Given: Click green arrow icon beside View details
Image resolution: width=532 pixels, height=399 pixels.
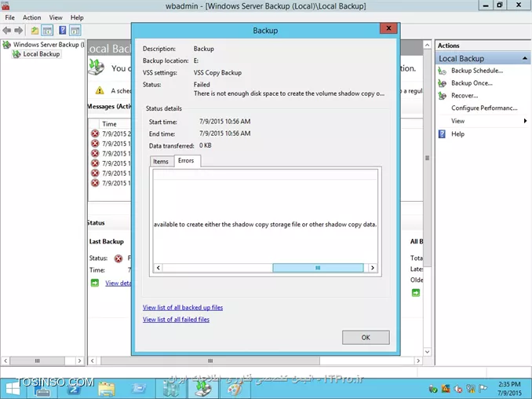Looking at the screenshot, I should pyautogui.click(x=95, y=283).
